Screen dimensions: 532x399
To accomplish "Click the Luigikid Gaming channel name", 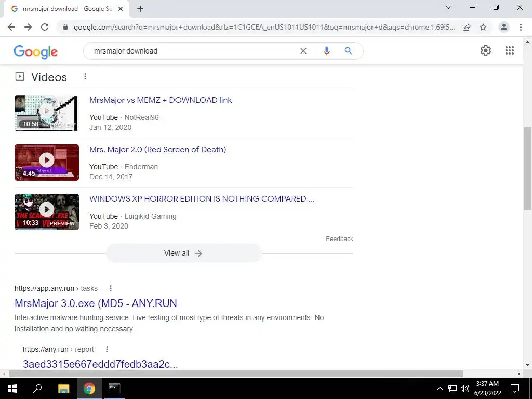I will point(150,216).
